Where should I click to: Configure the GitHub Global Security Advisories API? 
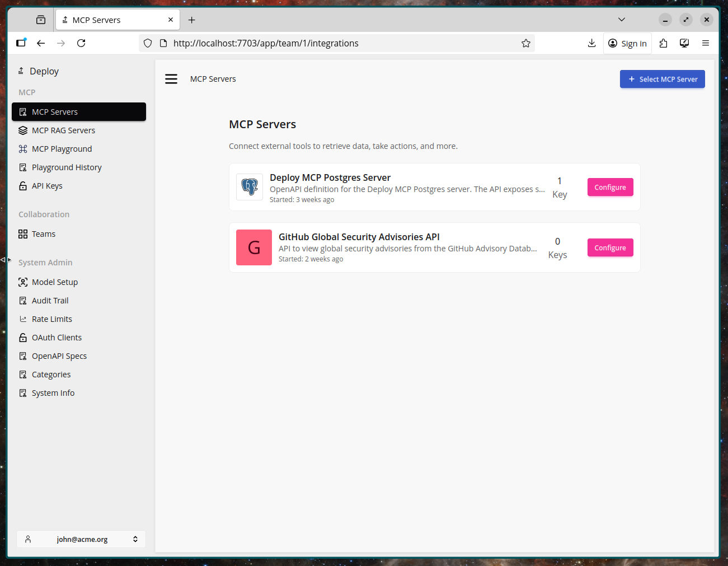click(610, 248)
